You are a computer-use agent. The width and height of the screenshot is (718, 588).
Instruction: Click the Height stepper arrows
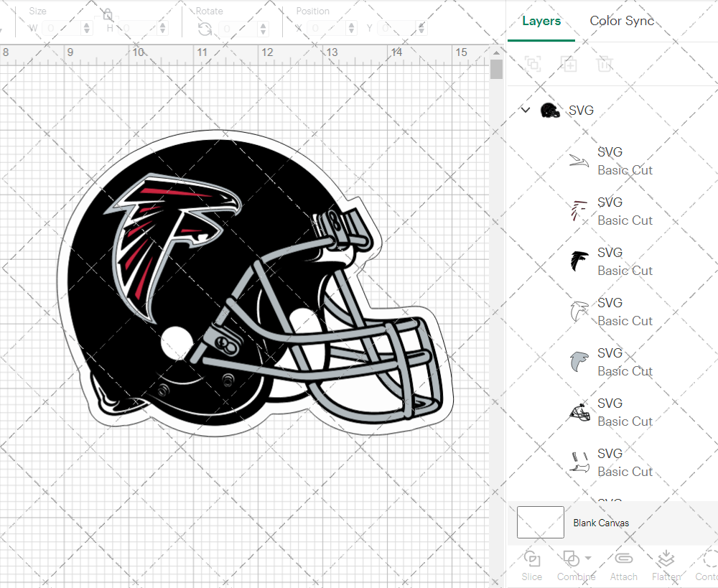click(162, 29)
